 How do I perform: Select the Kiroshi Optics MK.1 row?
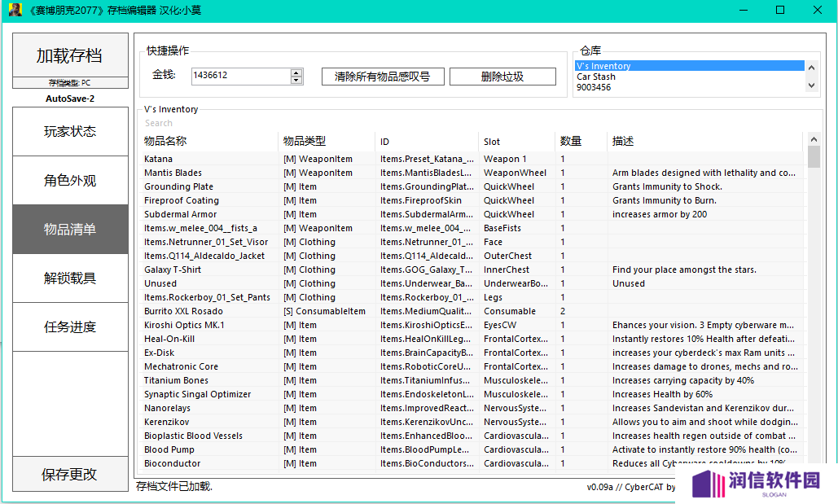pyautogui.click(x=472, y=325)
